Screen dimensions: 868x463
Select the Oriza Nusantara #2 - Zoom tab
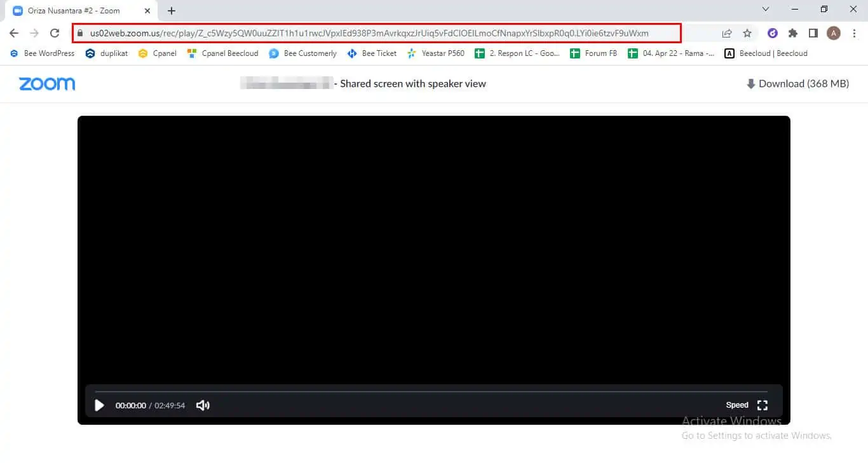tap(81, 11)
